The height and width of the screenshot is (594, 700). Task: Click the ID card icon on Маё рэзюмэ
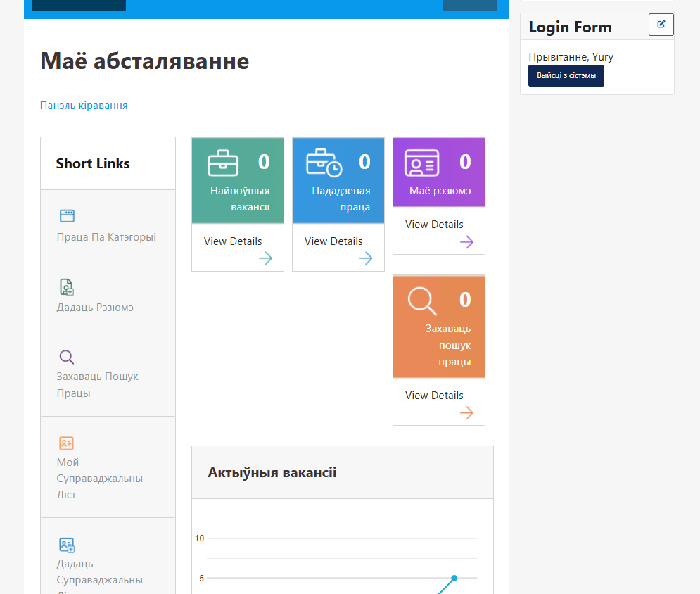click(x=421, y=163)
